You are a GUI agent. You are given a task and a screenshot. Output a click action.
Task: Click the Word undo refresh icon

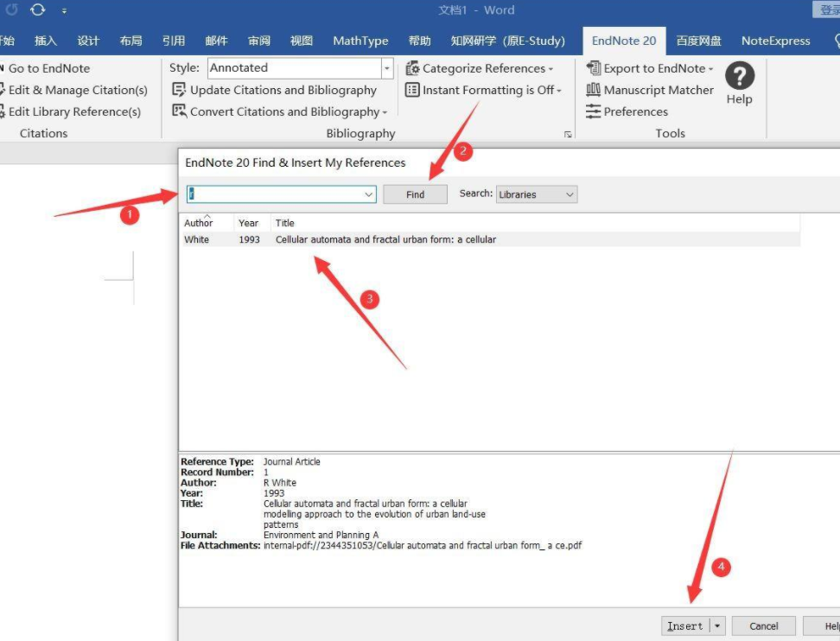click(37, 10)
